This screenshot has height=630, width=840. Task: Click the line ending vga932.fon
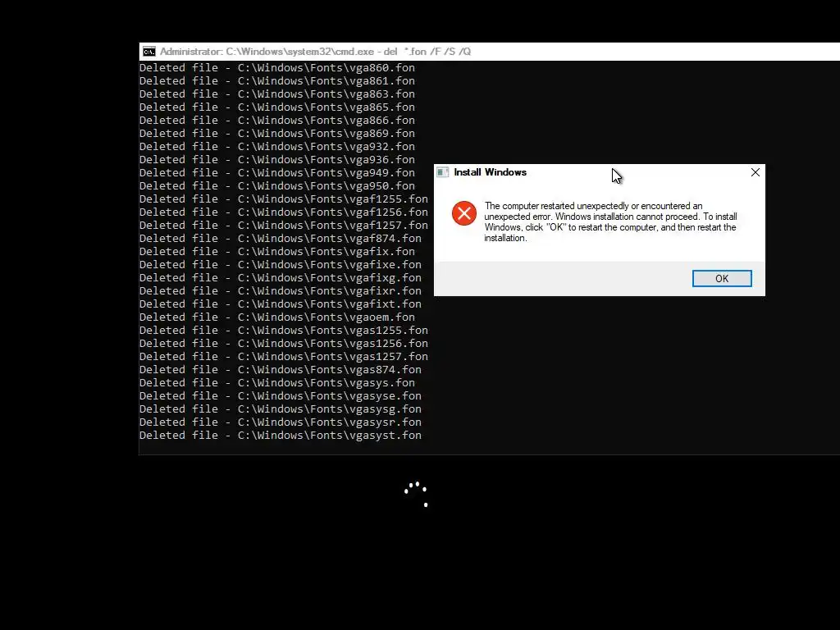[x=277, y=146]
